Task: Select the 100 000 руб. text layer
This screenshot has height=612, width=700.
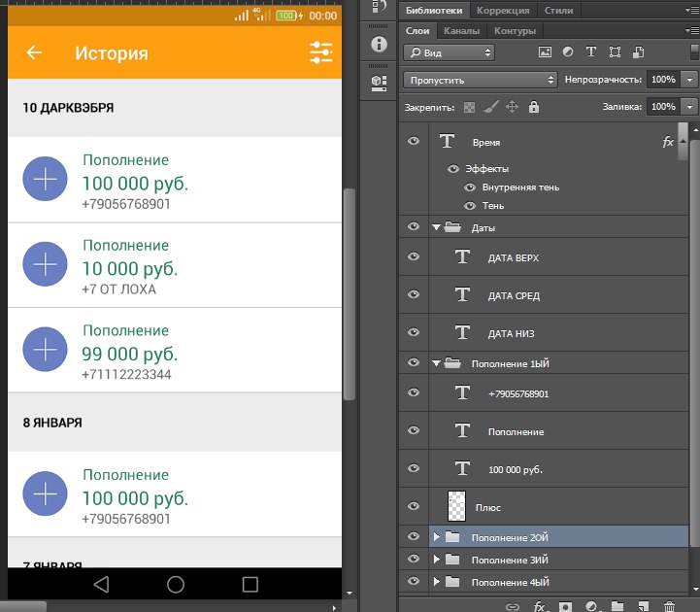Action: [x=515, y=469]
